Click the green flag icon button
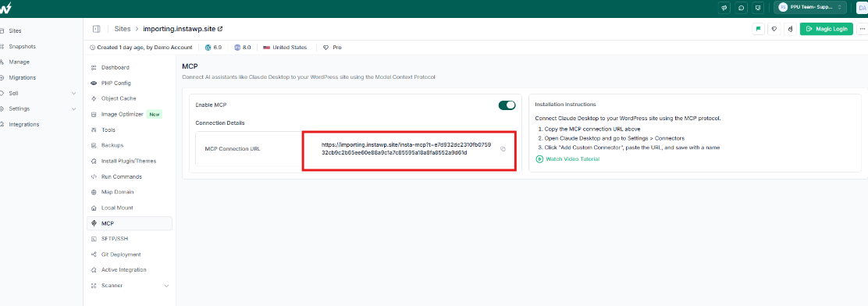Screen dimensions: 868x306 click(x=758, y=29)
